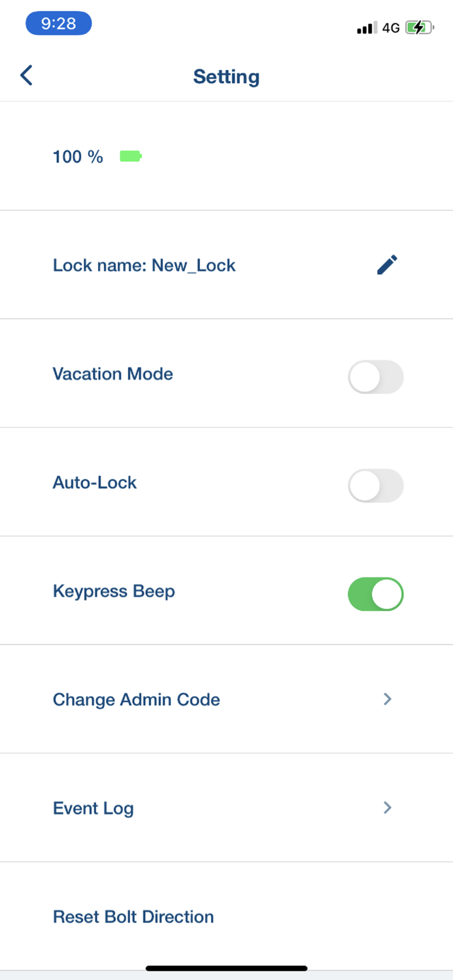
Task: Tap the chevron beside Change Admin Code
Action: click(387, 699)
